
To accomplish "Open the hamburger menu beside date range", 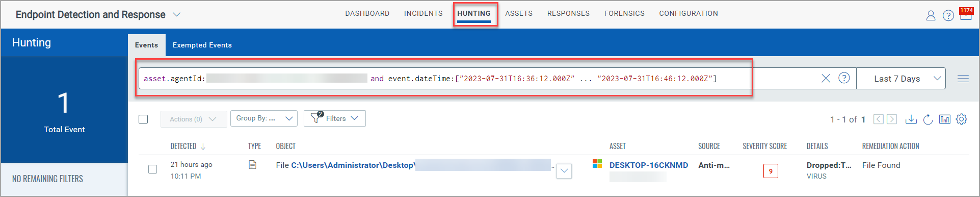I will 963,79.
